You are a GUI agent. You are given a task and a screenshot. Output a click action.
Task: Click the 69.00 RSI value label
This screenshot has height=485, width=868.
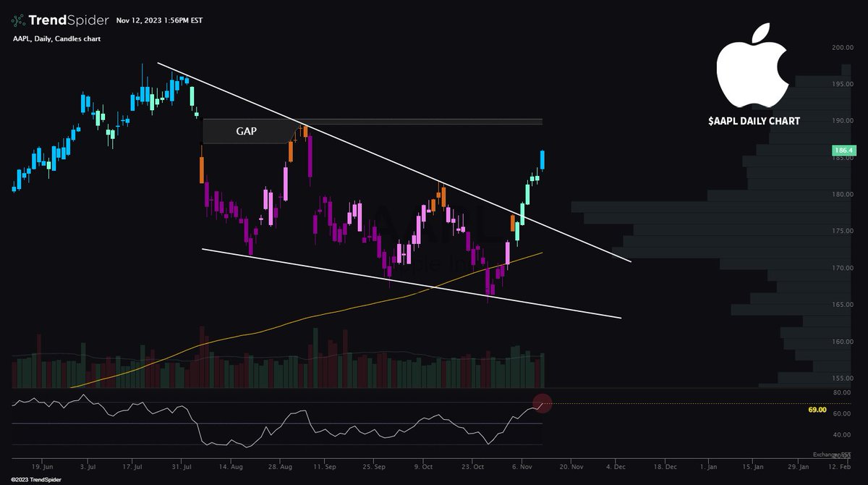coord(818,410)
